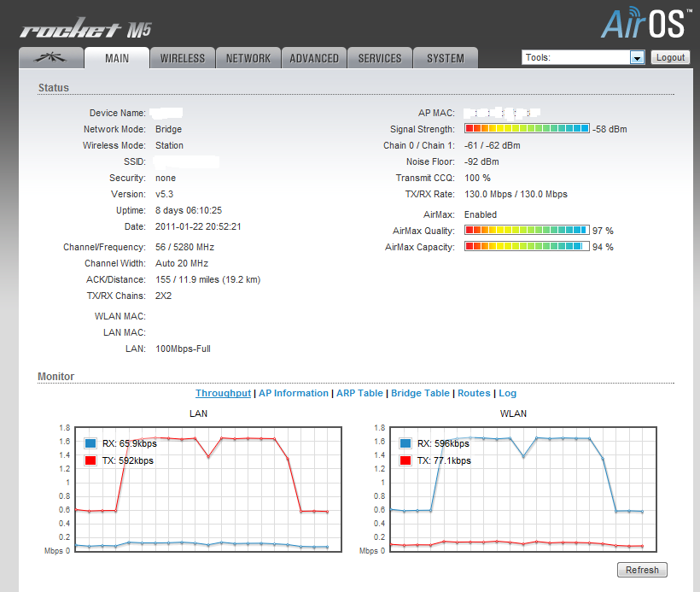The height and width of the screenshot is (592, 700).
Task: Select the 'Bridge' network mode value
Action: coord(168,129)
